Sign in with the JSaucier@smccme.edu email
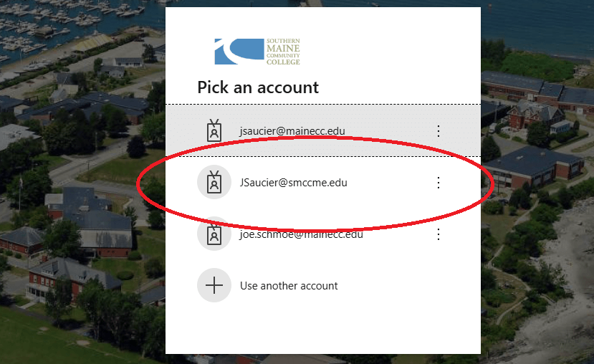Image resolution: width=594 pixels, height=364 pixels. click(293, 183)
